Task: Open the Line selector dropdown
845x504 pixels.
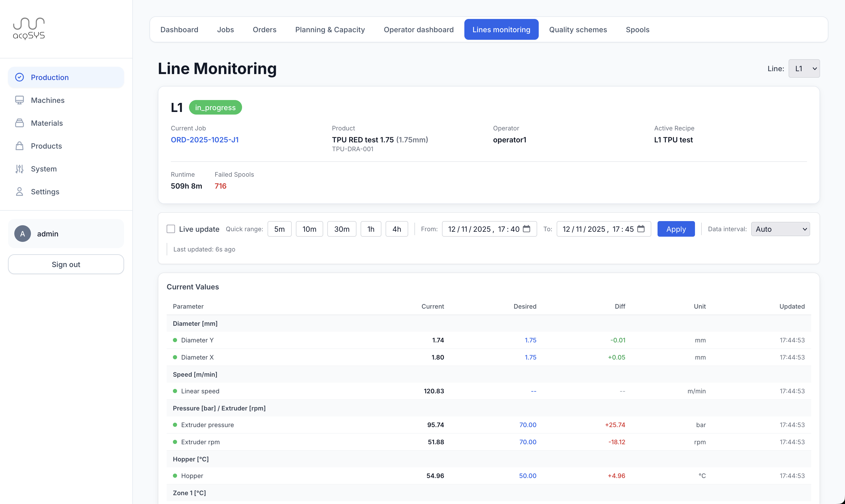Action: pyautogui.click(x=804, y=69)
